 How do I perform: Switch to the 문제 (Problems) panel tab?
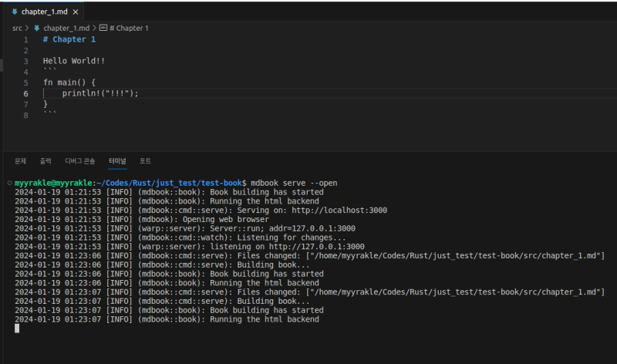pos(20,161)
